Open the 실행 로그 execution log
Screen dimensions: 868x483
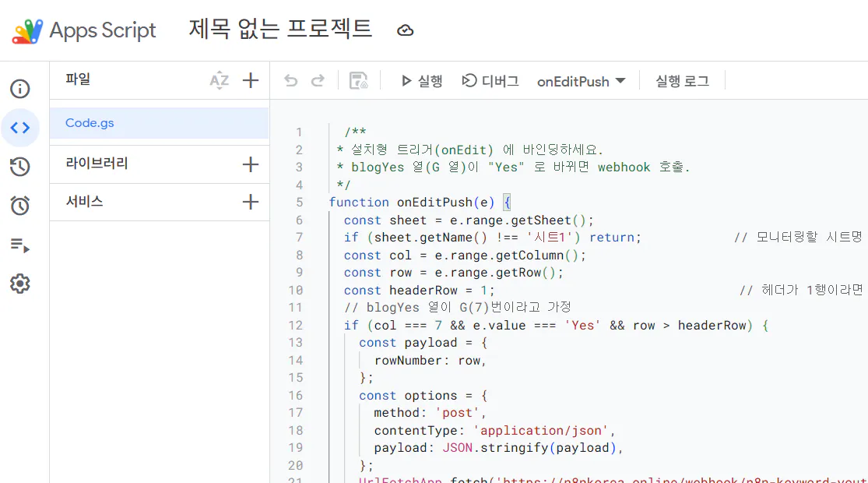pyautogui.click(x=682, y=82)
